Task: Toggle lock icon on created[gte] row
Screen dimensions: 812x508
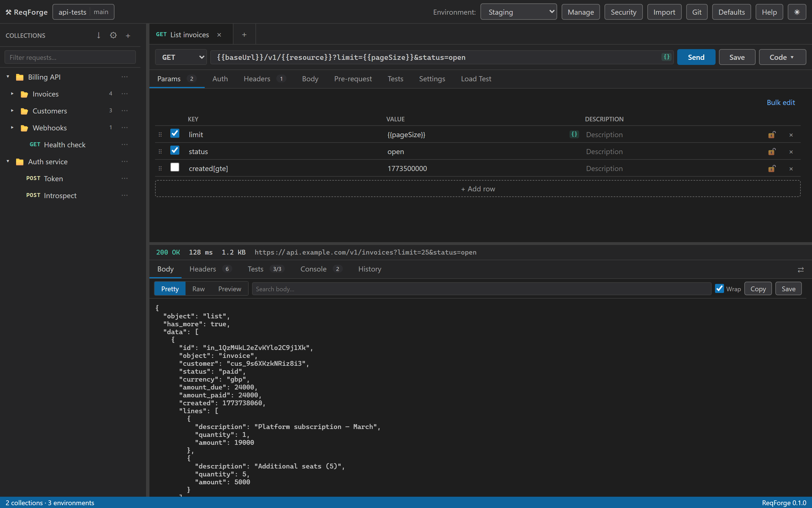Action: (x=772, y=168)
